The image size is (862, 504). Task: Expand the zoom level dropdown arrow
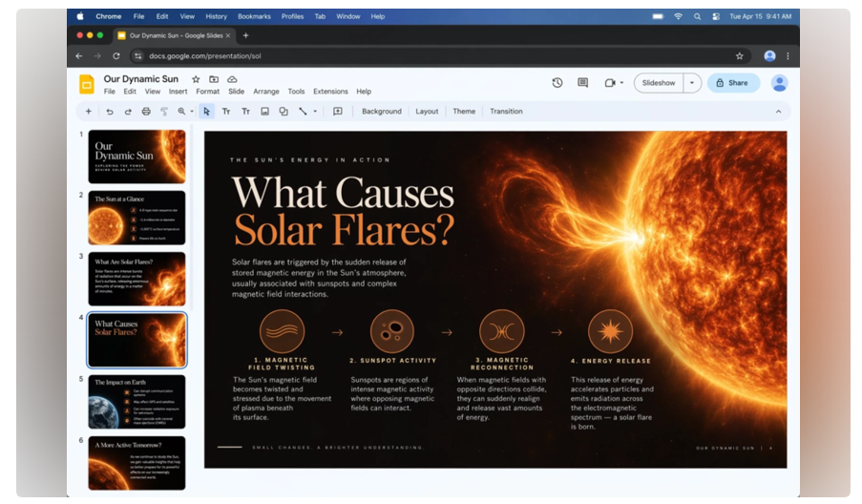[x=192, y=112]
